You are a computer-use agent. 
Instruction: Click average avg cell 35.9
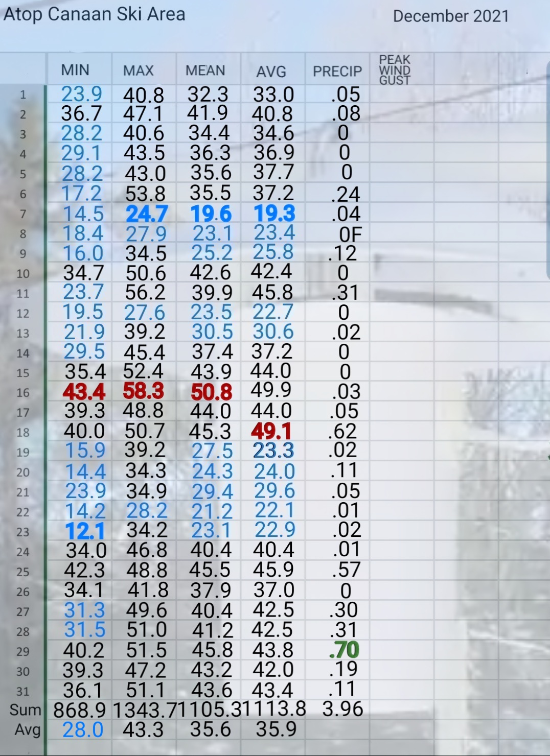276,729
